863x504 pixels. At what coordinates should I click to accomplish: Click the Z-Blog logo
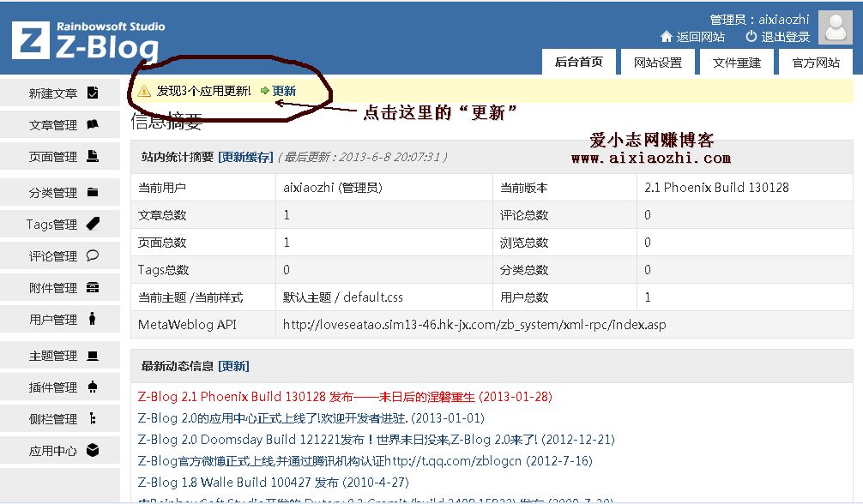click(88, 41)
